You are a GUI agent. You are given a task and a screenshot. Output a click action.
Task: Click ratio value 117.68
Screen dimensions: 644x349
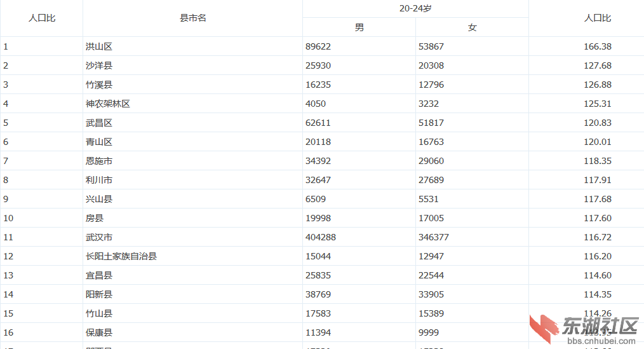pyautogui.click(x=598, y=199)
